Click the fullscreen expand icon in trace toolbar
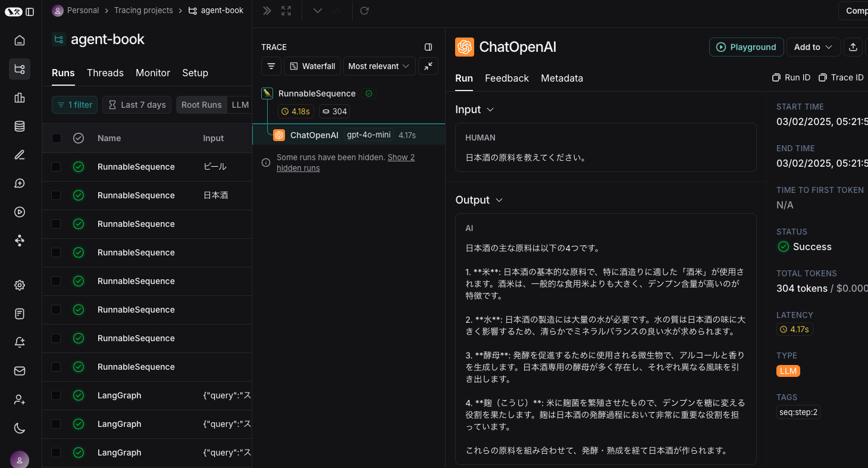The image size is (868, 468). coord(286,11)
